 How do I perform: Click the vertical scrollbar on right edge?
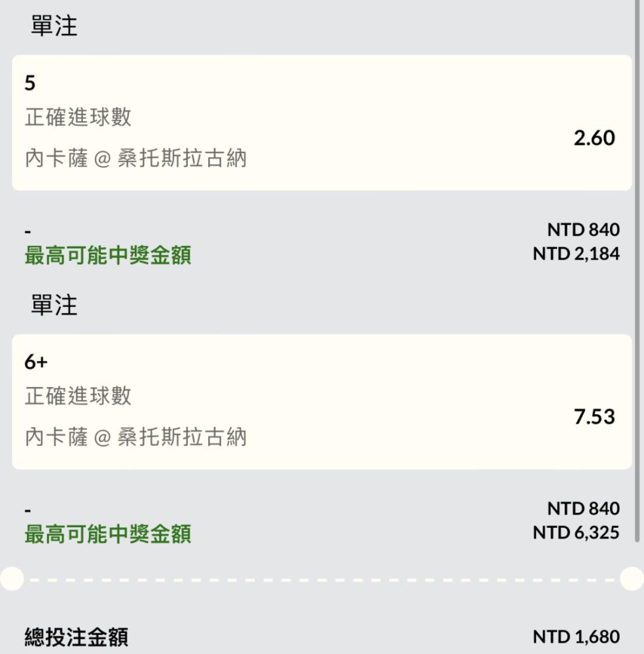[x=637, y=271]
